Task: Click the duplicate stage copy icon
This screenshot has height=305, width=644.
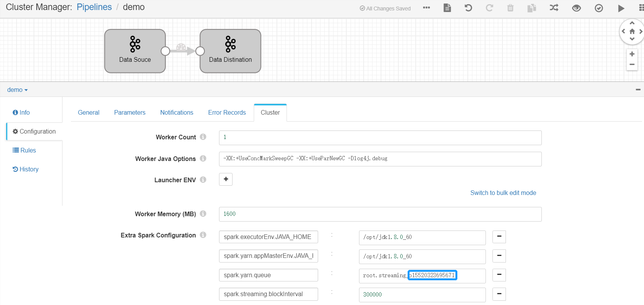Action: tap(532, 8)
